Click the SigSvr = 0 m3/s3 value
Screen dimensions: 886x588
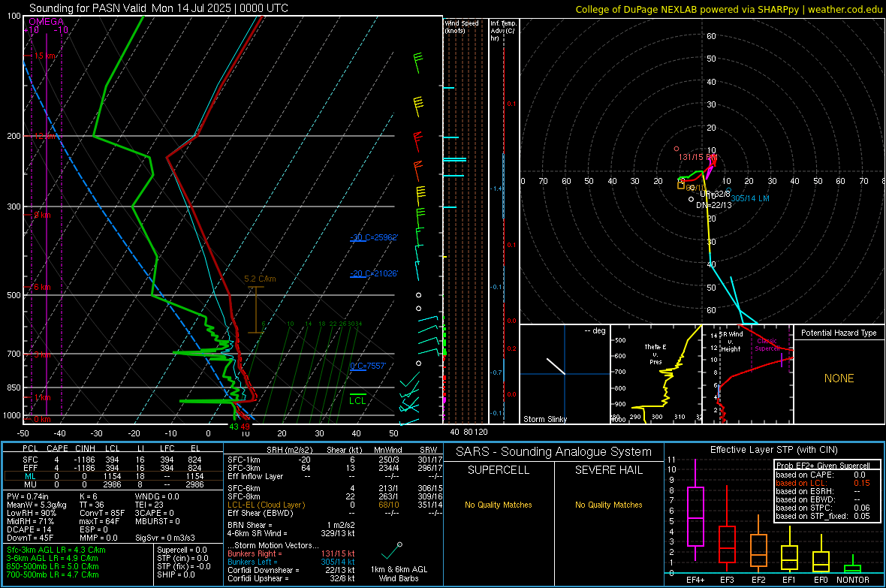pos(165,538)
